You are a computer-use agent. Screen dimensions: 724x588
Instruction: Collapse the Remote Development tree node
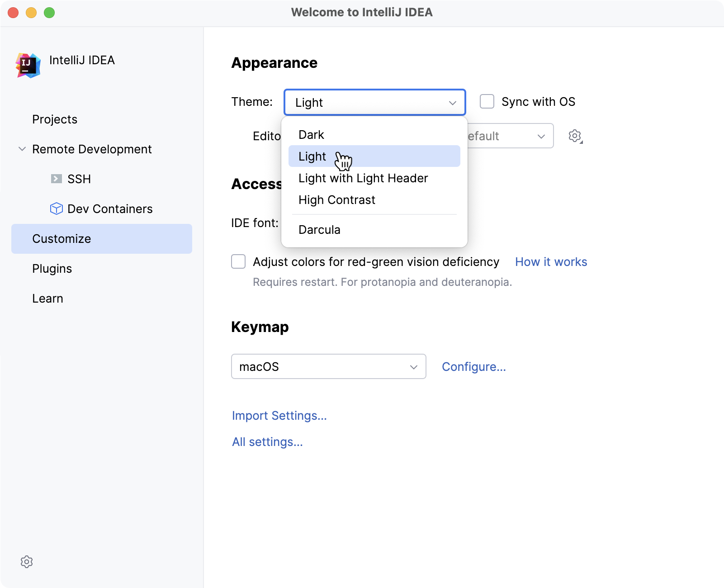click(x=22, y=149)
